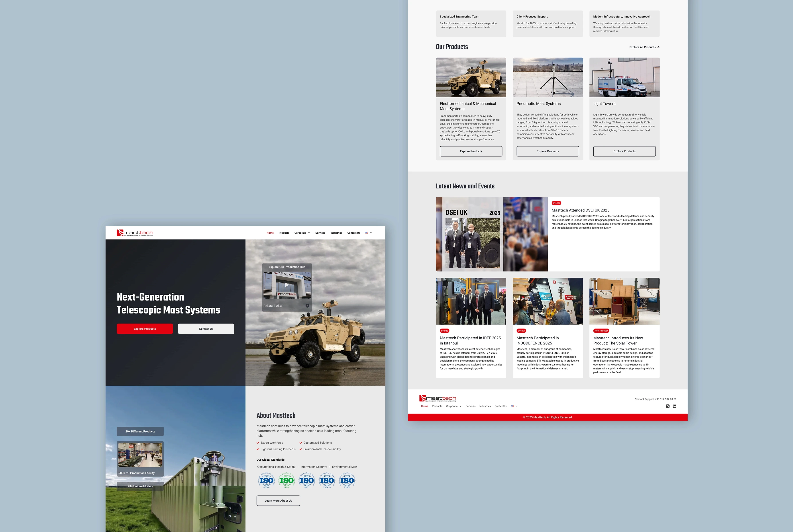This screenshot has height=532, width=793.
Task: Expand the Corporate menu in footer
Action: (454, 406)
